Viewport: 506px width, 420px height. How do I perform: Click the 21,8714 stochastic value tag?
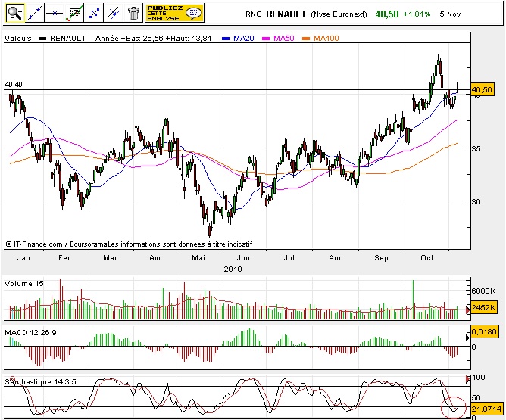click(x=486, y=409)
